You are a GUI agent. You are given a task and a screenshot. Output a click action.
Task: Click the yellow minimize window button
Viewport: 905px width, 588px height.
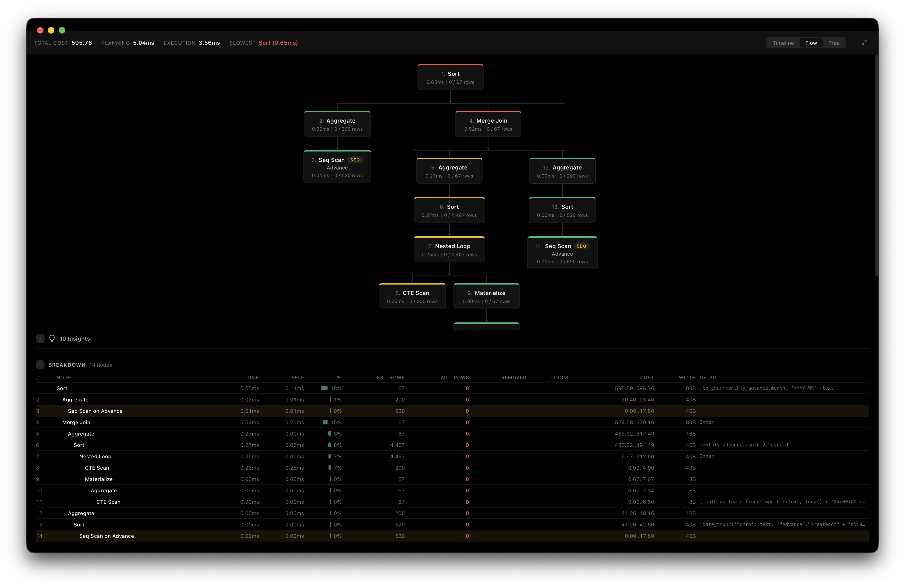point(51,30)
